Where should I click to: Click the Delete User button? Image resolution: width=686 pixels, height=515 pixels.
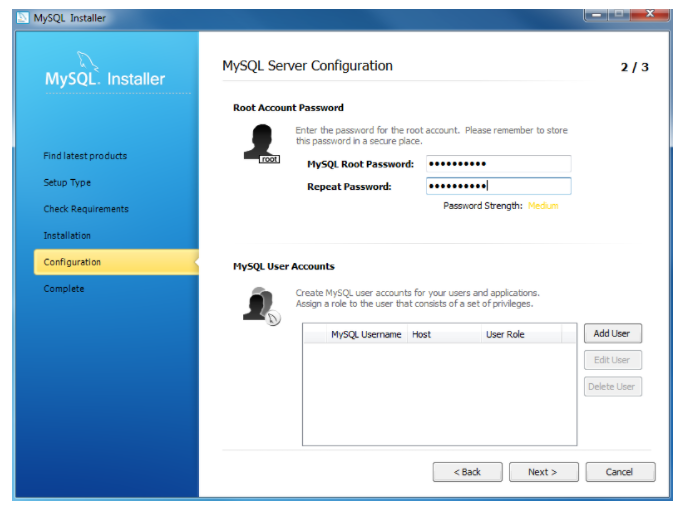pyautogui.click(x=612, y=387)
